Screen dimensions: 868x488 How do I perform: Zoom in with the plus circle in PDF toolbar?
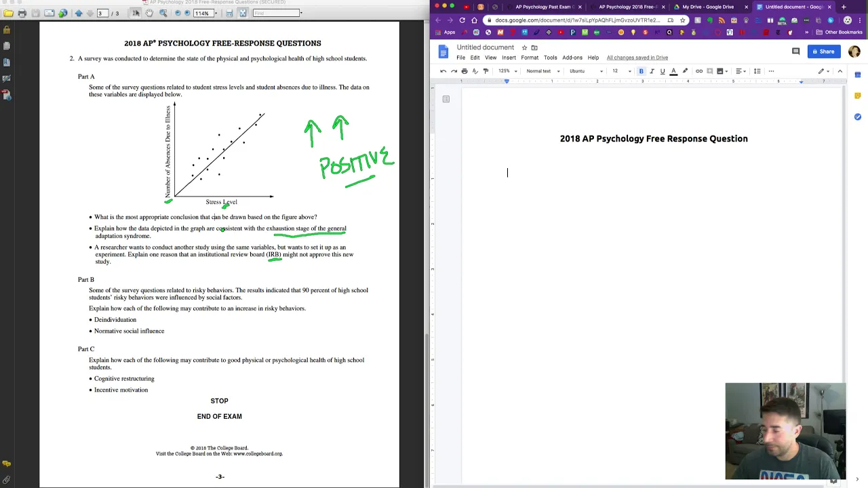tap(187, 13)
